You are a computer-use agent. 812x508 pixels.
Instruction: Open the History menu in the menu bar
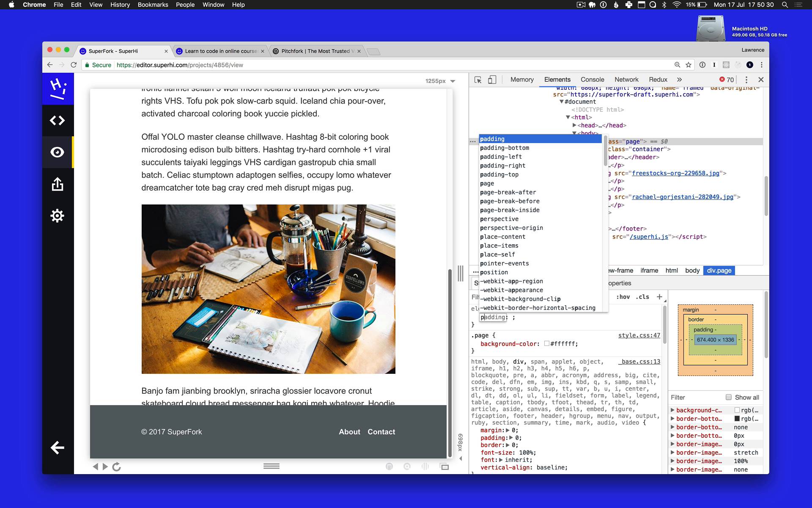(120, 5)
